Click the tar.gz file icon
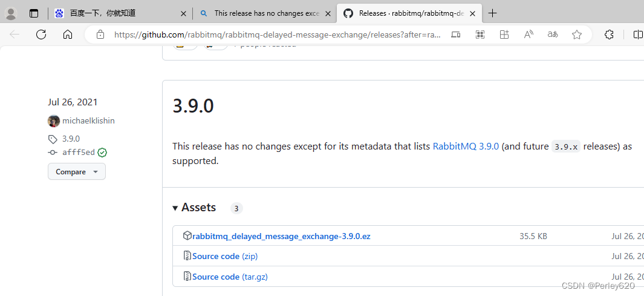 coord(187,276)
